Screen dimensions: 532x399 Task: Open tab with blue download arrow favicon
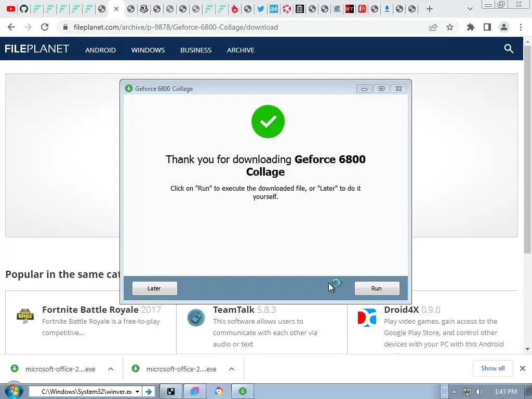[387, 9]
